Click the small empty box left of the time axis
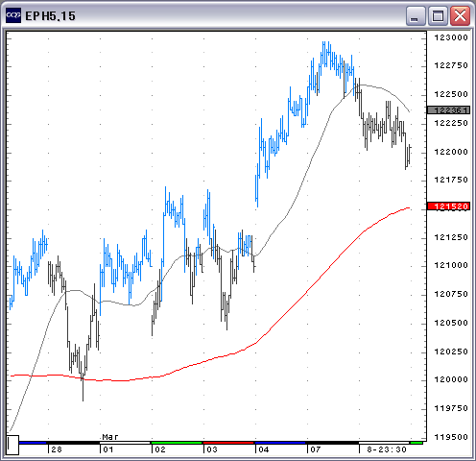The height and width of the screenshot is (461, 476). pyautogui.click(x=12, y=445)
